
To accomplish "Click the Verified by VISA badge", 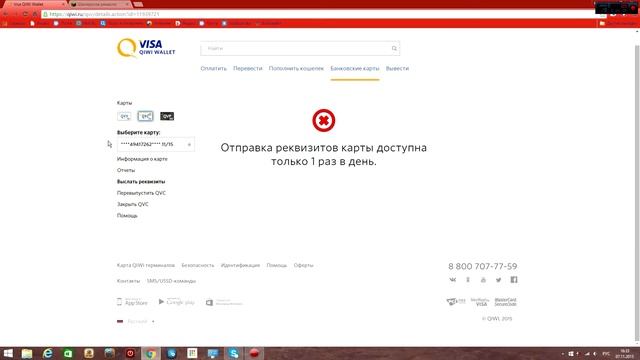I will pyautogui.click(x=480, y=302).
